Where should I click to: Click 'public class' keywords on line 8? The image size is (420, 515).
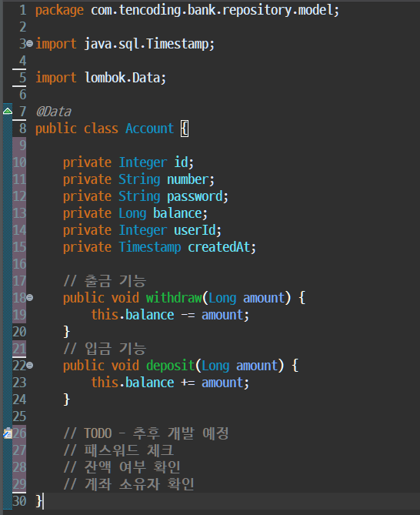(77, 129)
